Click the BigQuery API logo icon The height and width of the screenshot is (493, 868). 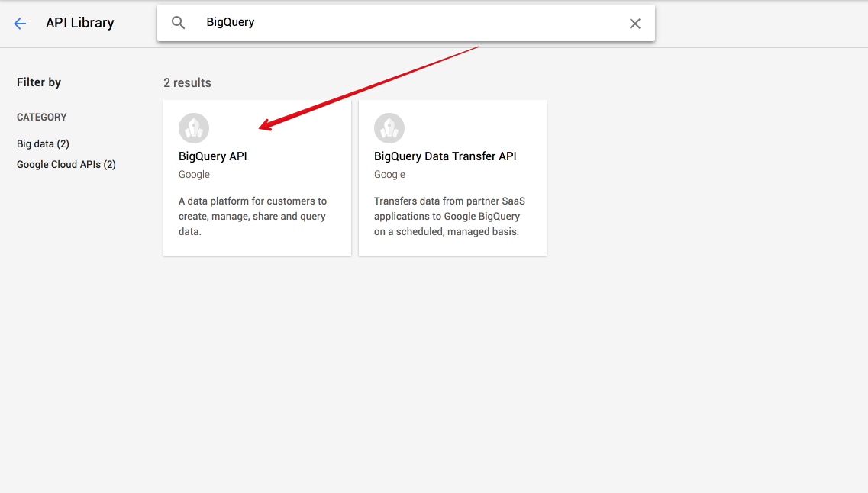tap(194, 127)
